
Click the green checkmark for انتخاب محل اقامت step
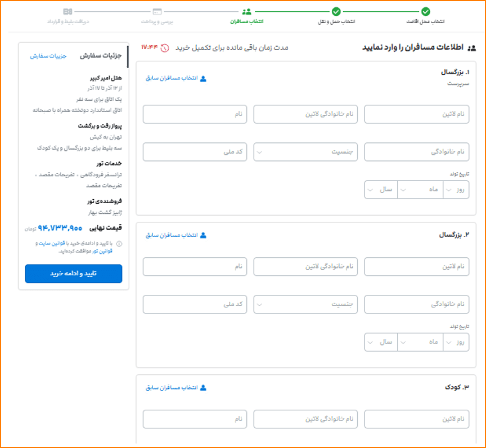(x=426, y=11)
